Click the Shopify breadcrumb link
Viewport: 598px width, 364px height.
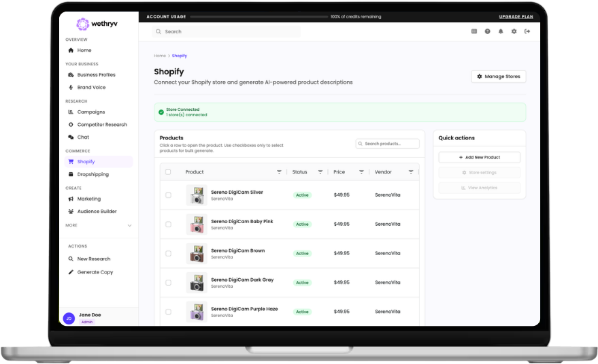(179, 56)
